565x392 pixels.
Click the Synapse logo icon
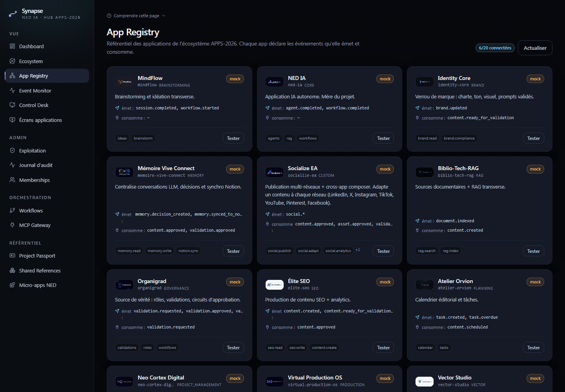tap(13, 14)
